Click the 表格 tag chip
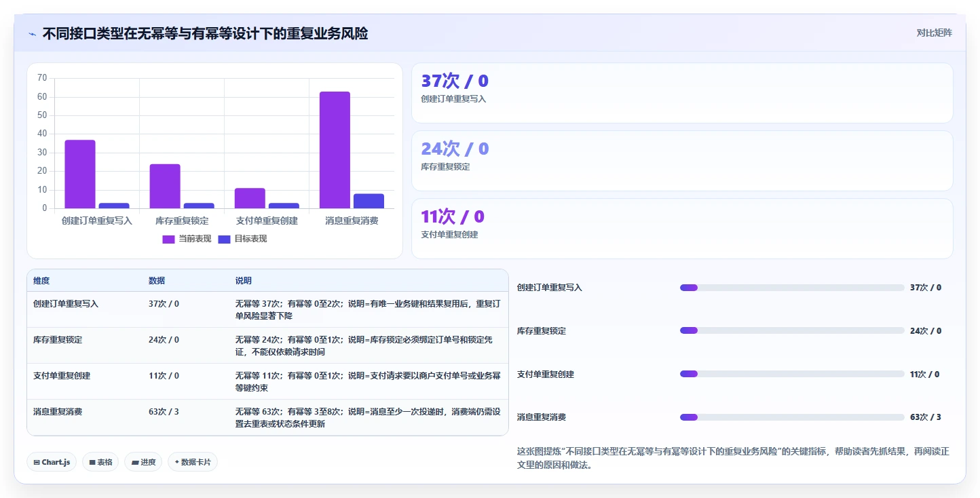The width and height of the screenshot is (980, 498). click(x=100, y=462)
